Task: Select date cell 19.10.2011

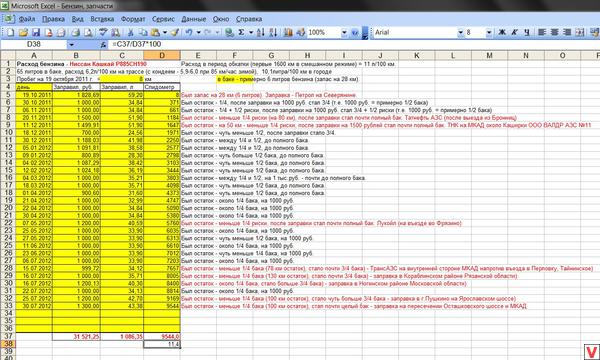Action: (x=34, y=94)
